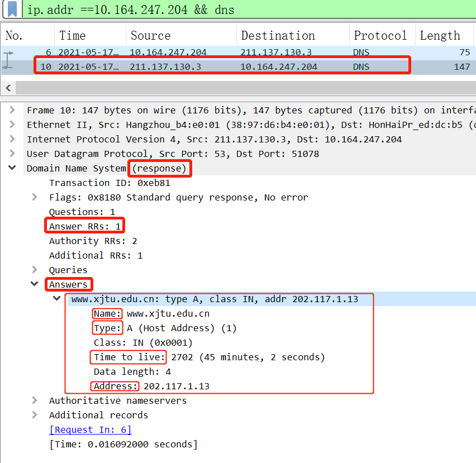Expand Internet Protocol Version 4 details
Image resolution: width=476 pixels, height=463 pixels.
coord(12,139)
